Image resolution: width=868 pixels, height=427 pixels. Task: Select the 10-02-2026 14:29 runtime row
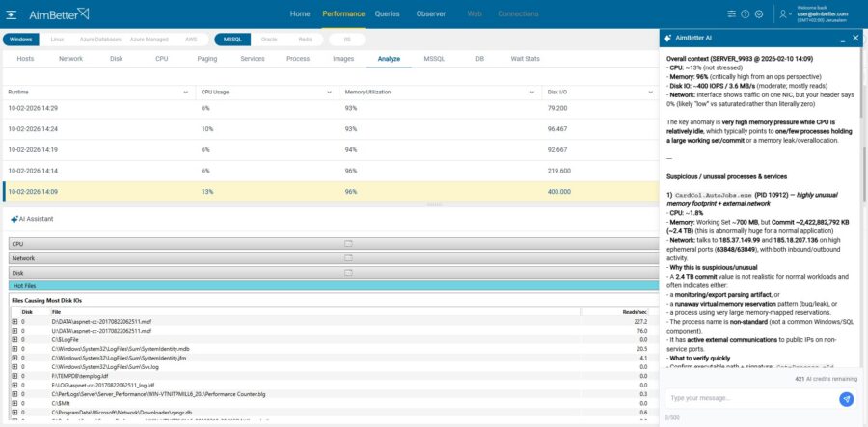(96, 108)
